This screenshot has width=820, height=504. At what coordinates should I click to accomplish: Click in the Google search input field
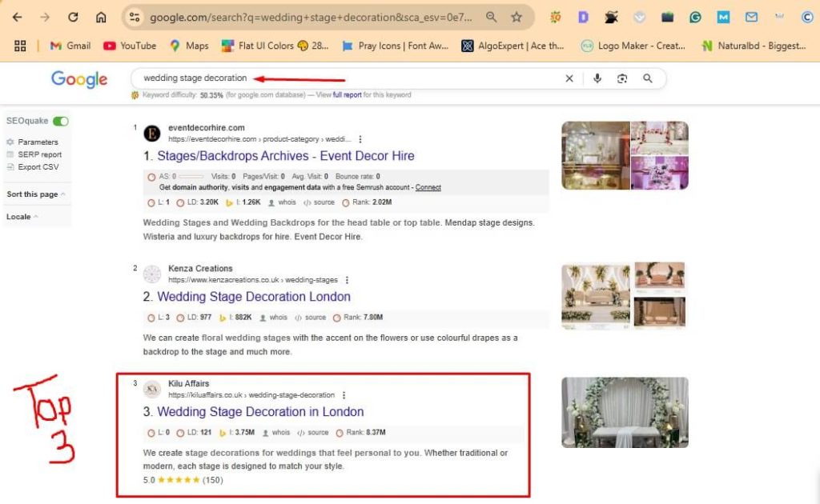[345, 78]
